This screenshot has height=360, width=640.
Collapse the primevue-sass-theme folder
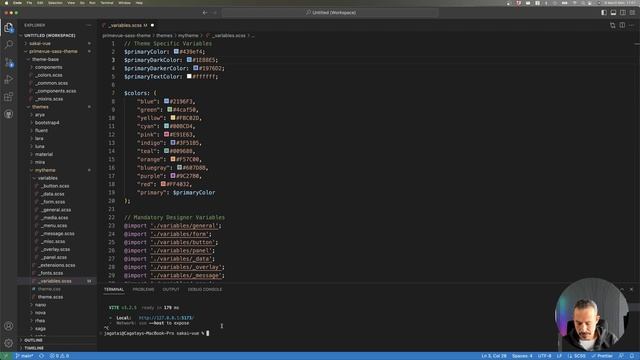[53, 51]
